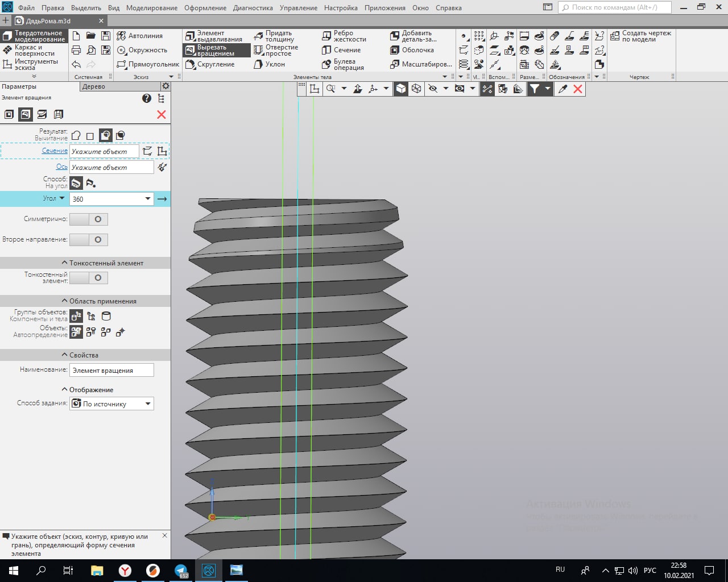Open the Моделирование menu
The height and width of the screenshot is (582, 728).
click(152, 8)
